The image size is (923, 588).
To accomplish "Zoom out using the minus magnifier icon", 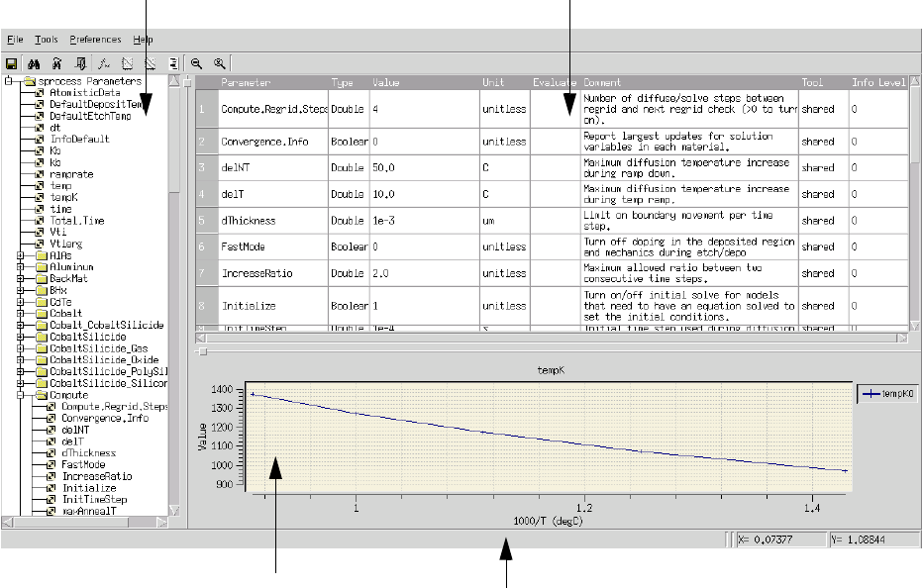I will pos(197,61).
